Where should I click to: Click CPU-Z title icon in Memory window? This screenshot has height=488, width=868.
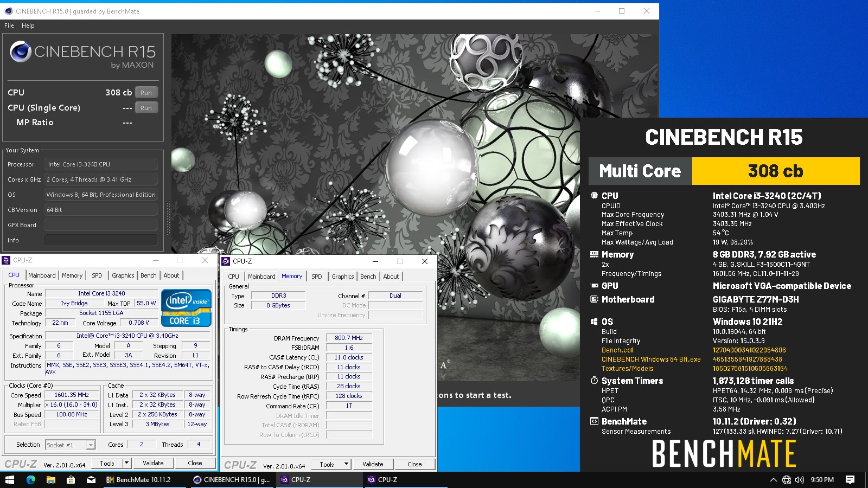tap(226, 261)
